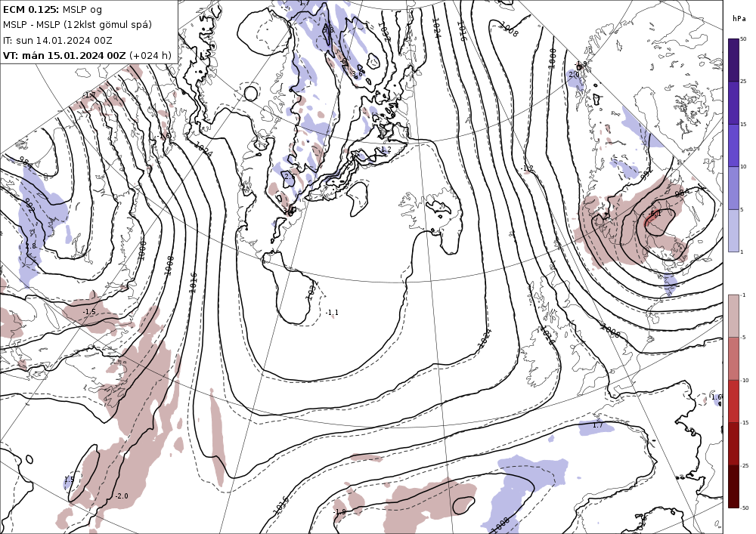Viewport: 756px width, 534px height.
Task: Select the 15–25 hPa purple legend band
Action: tap(733, 102)
